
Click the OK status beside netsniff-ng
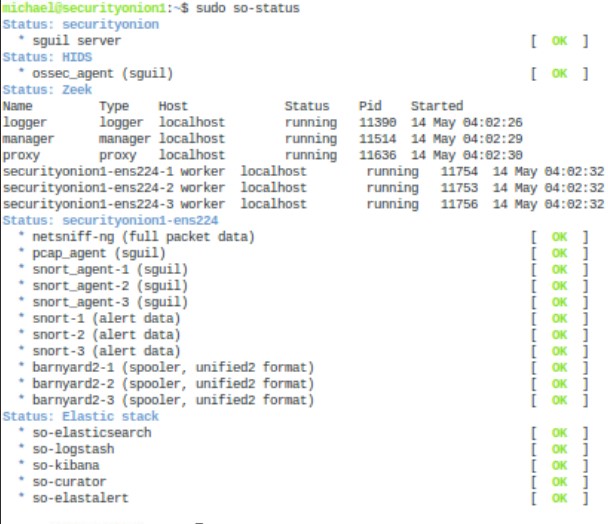point(559,237)
